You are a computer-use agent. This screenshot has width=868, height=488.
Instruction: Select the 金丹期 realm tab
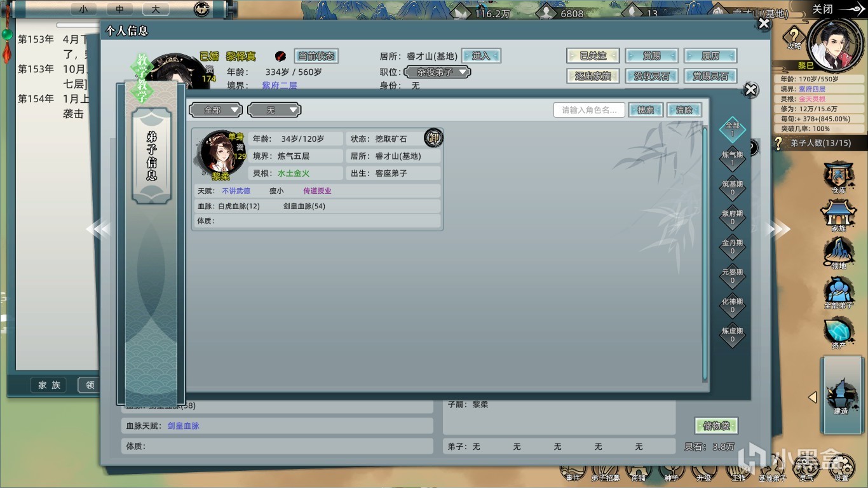coord(732,247)
